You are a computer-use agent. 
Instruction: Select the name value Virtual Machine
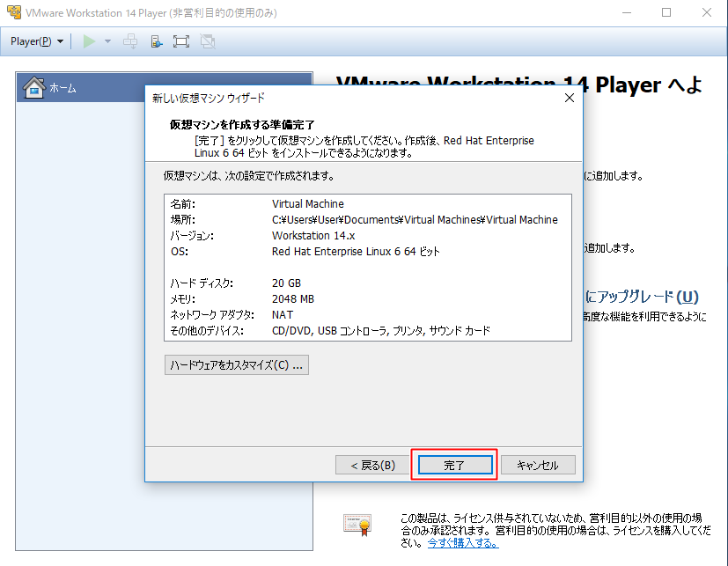[x=308, y=204]
